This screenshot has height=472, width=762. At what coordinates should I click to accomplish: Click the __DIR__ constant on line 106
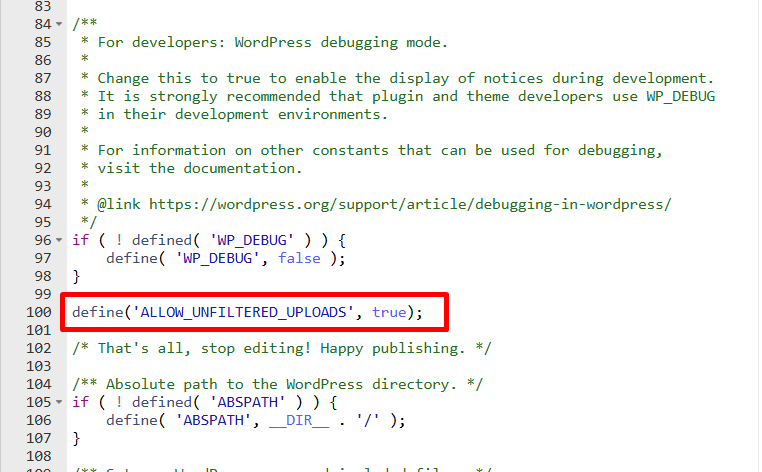coord(299,420)
